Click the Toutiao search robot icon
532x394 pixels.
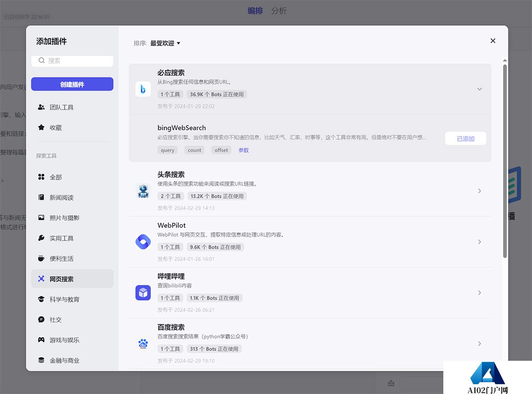pyautogui.click(x=143, y=191)
